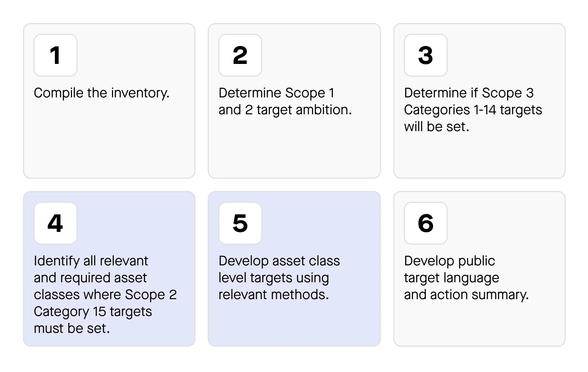Click the number 5 badge
This screenshot has height=372, width=588.
[x=240, y=223]
